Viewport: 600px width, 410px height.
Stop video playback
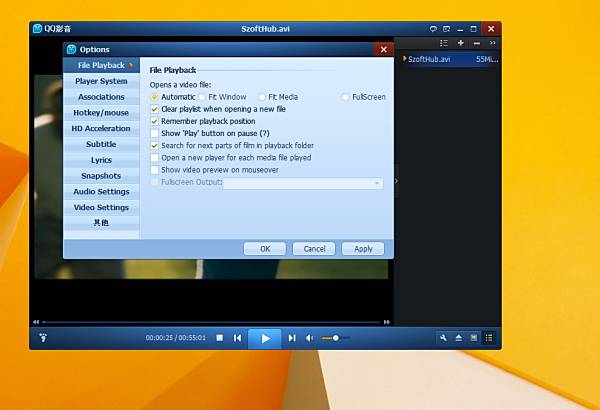click(x=220, y=338)
